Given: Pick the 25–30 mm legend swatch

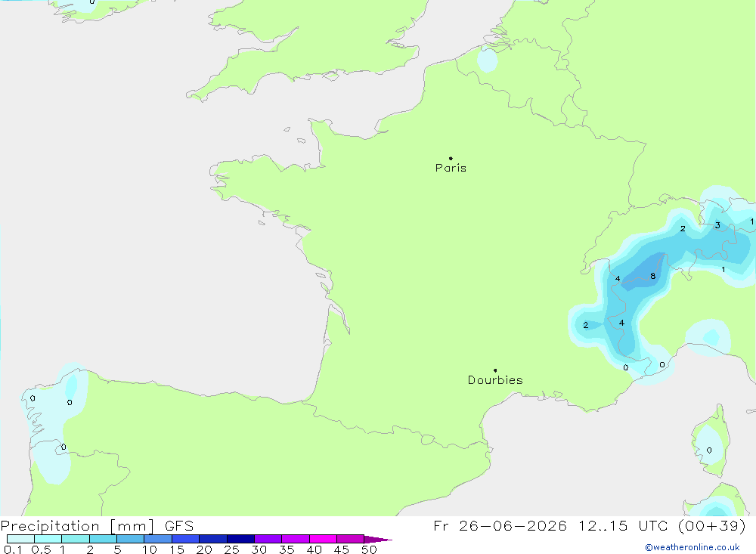Looking at the screenshot, I should [x=240, y=539].
